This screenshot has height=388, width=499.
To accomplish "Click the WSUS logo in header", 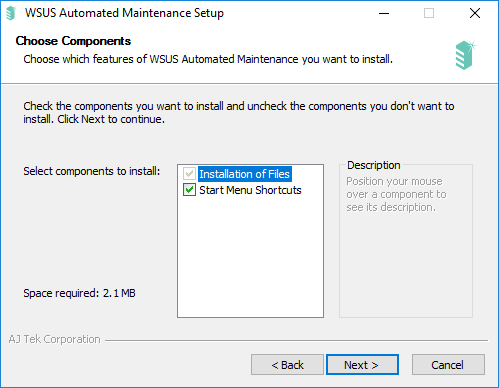I will 465,55.
